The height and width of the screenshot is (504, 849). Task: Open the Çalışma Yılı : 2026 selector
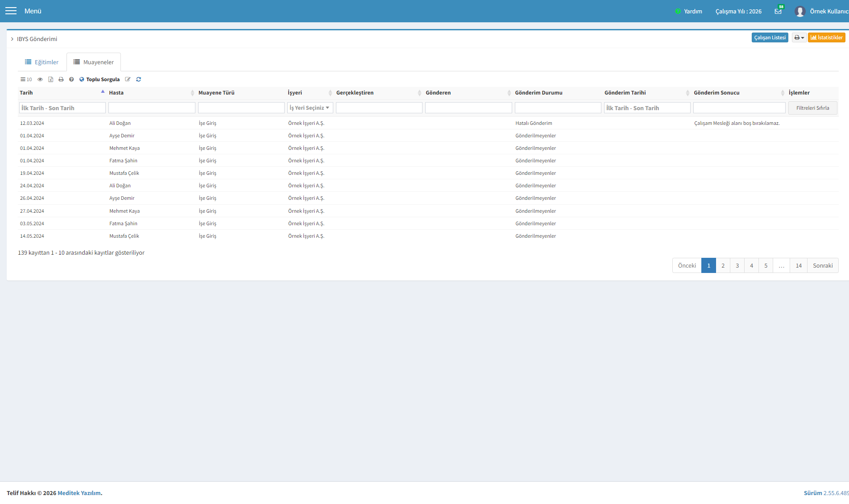click(x=738, y=11)
